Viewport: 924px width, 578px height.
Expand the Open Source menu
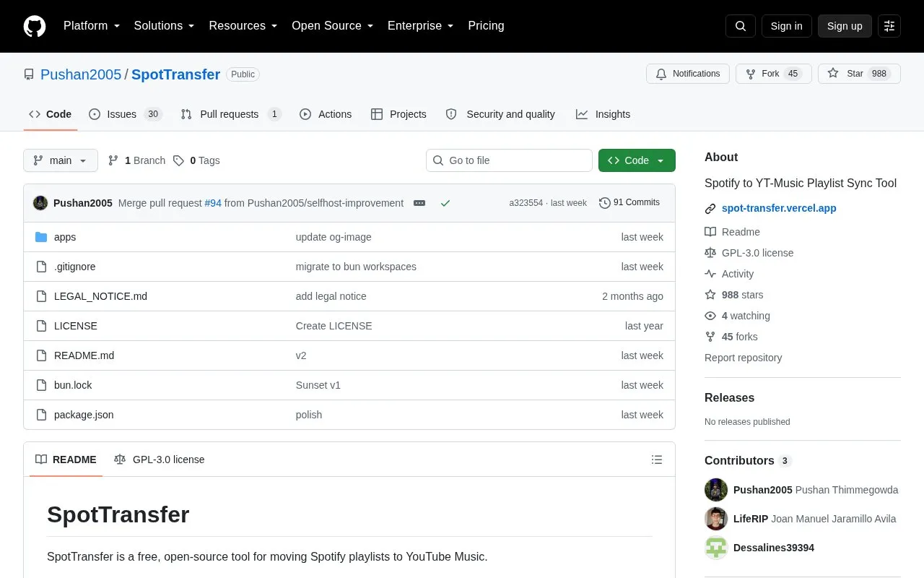pyautogui.click(x=333, y=26)
